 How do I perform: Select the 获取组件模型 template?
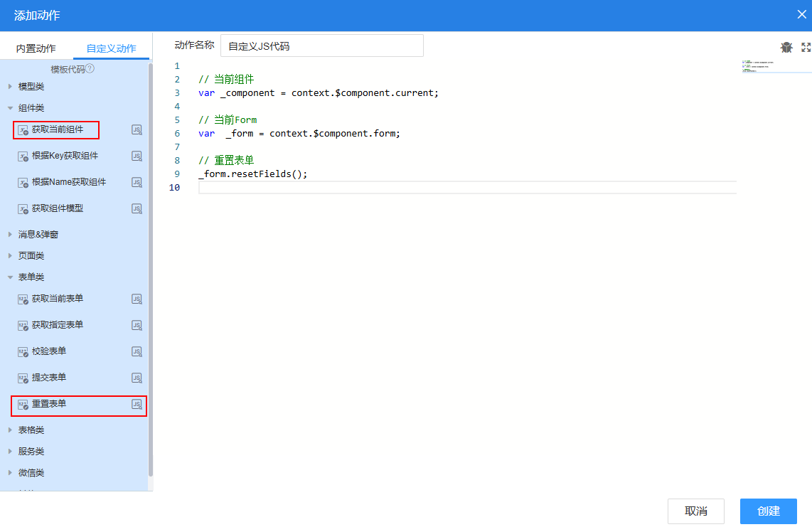point(58,208)
